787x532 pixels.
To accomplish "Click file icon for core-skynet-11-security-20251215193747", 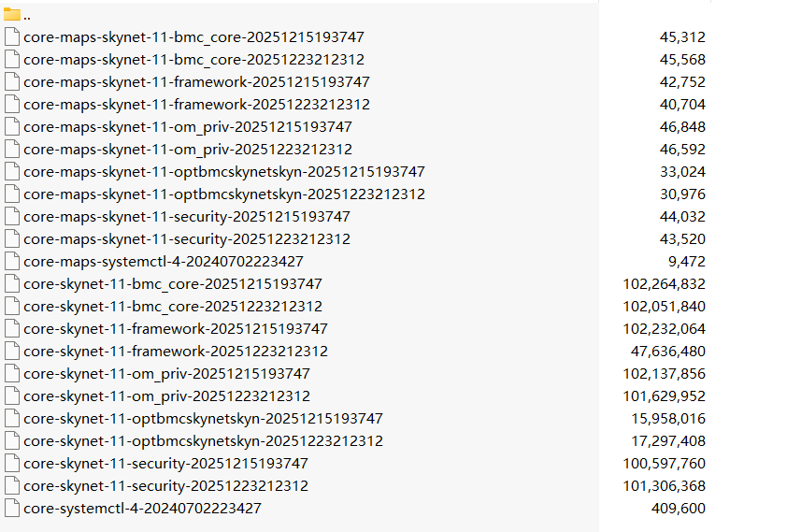I will click(x=12, y=464).
